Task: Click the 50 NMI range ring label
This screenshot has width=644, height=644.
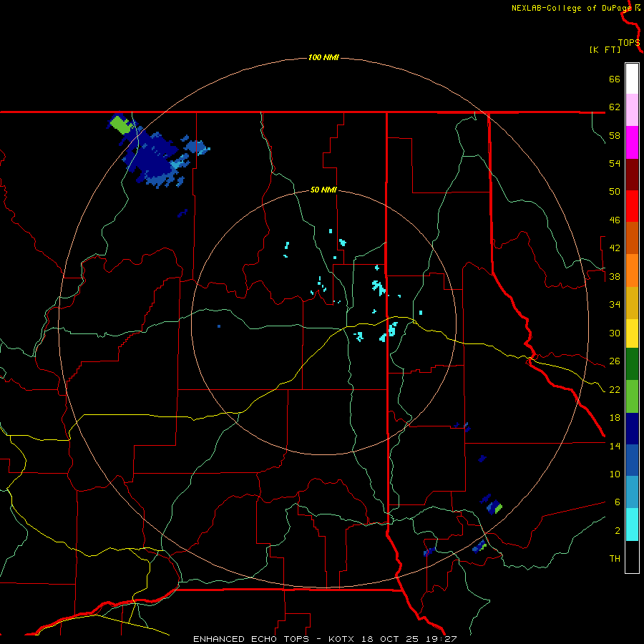Action: (x=323, y=190)
